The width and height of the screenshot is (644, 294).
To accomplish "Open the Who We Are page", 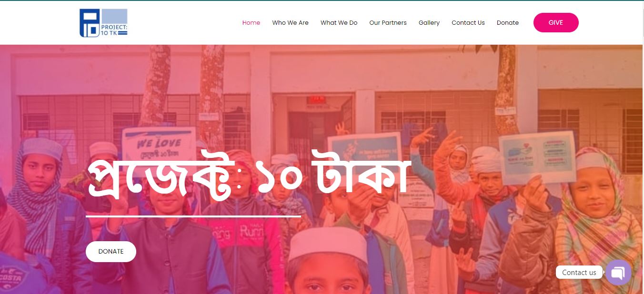I will coord(290,23).
